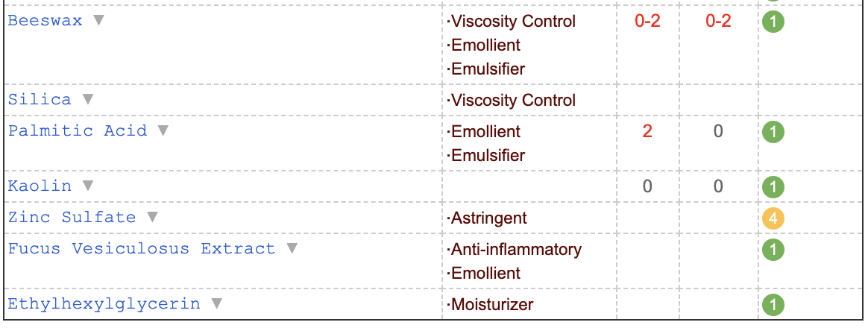Viewport: 868px width, 328px height.
Task: Expand the Silica details triangle
Action: (88, 100)
